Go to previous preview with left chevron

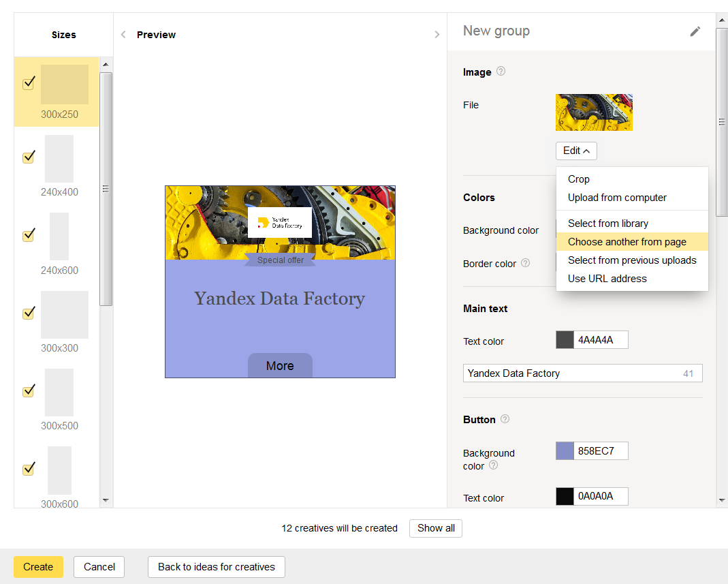123,34
